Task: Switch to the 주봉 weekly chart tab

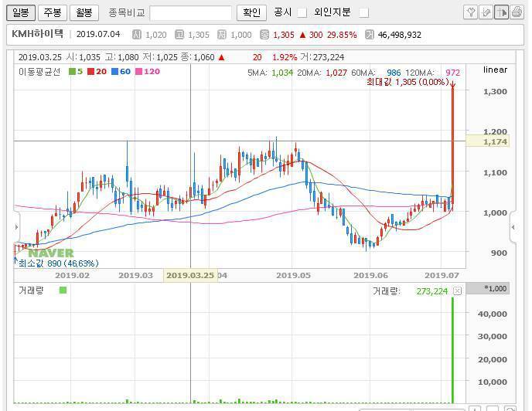Action: pyautogui.click(x=53, y=13)
